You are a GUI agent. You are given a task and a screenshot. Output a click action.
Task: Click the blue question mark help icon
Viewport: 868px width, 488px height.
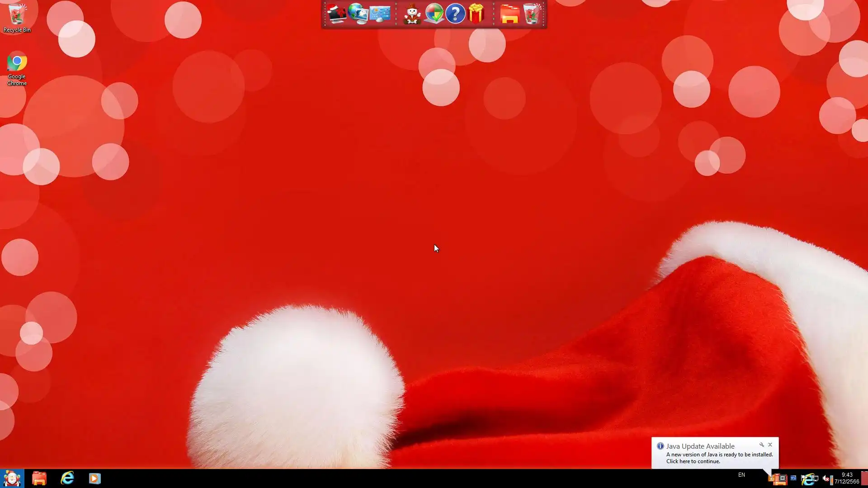(x=455, y=14)
